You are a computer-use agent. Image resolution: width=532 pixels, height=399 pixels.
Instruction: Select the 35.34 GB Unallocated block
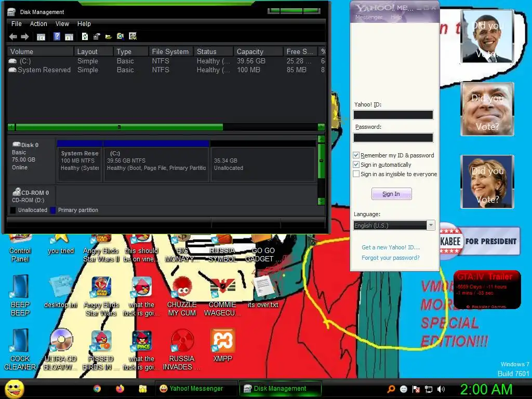point(263,161)
